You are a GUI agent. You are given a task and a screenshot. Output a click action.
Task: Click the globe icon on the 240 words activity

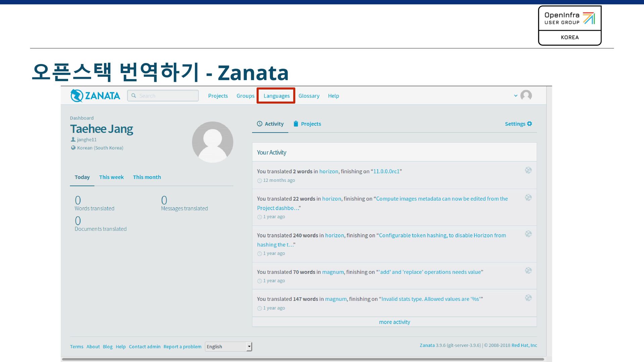point(528,234)
